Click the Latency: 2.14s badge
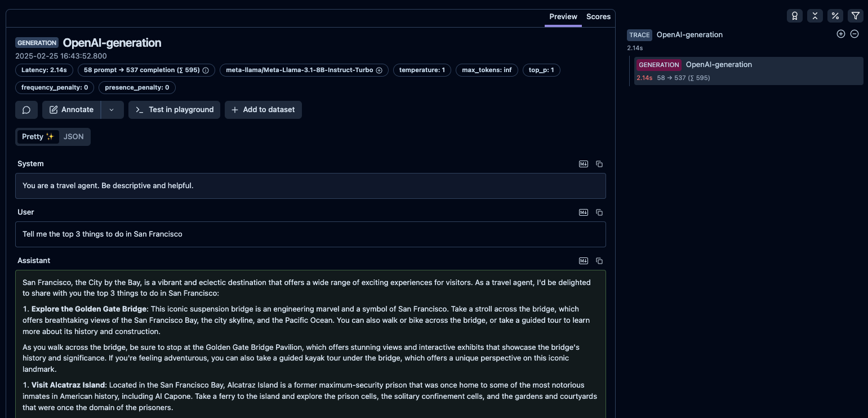868x418 pixels. click(x=44, y=70)
